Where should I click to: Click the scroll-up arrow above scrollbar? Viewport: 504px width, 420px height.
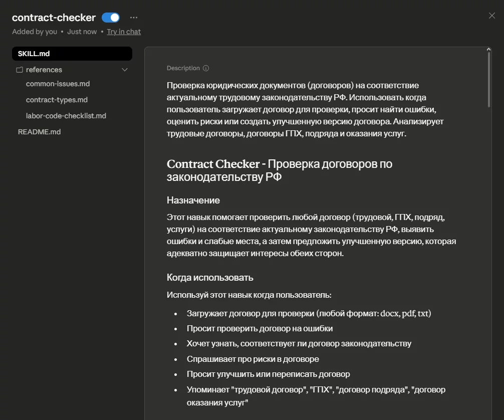[489, 50]
